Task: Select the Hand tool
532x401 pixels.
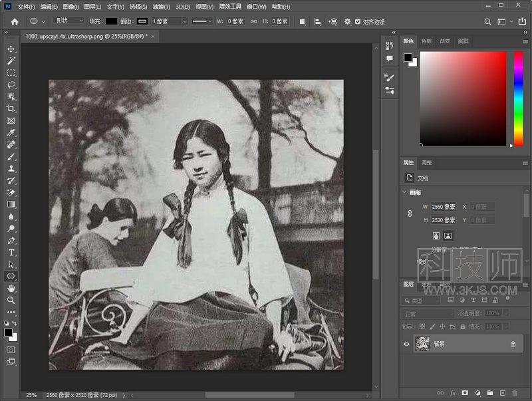Action: pos(11,289)
